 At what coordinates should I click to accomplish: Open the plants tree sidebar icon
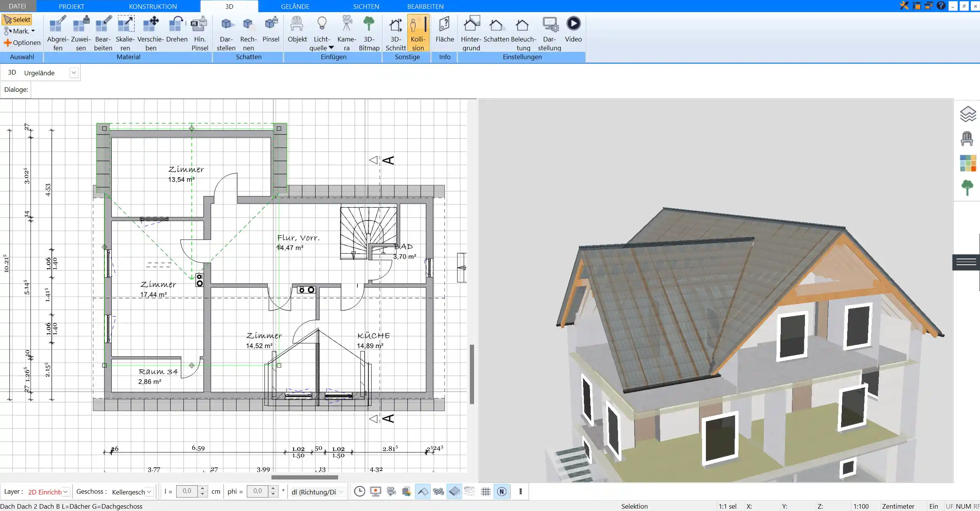click(967, 188)
